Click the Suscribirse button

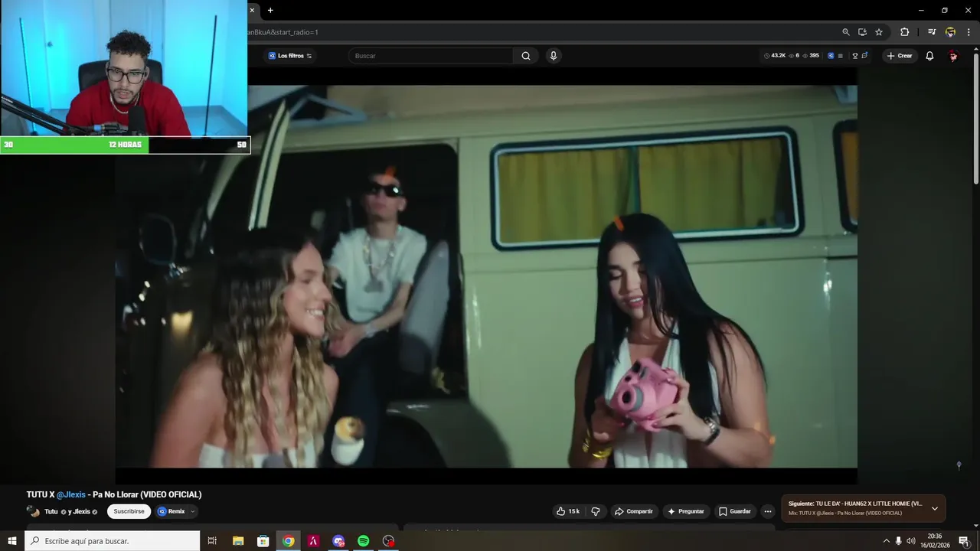[x=129, y=511]
